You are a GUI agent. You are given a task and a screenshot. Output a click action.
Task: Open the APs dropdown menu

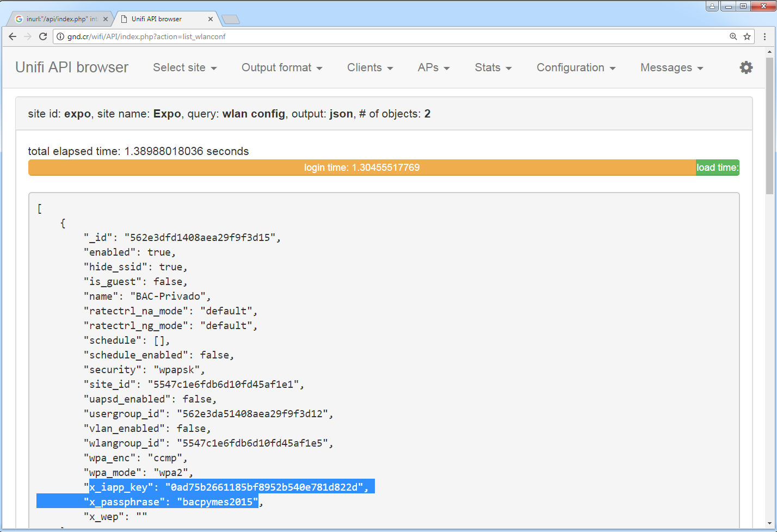point(434,67)
